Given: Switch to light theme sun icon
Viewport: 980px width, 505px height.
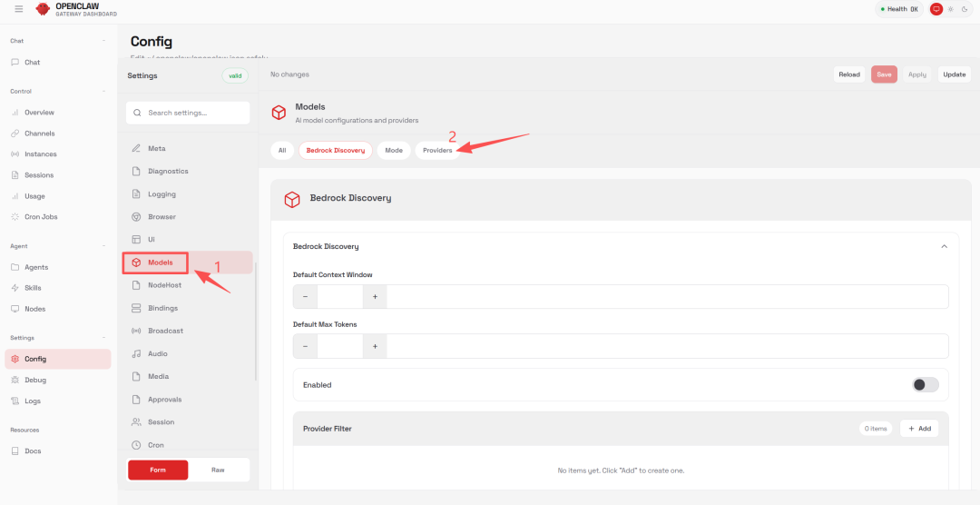Looking at the screenshot, I should tap(951, 9).
